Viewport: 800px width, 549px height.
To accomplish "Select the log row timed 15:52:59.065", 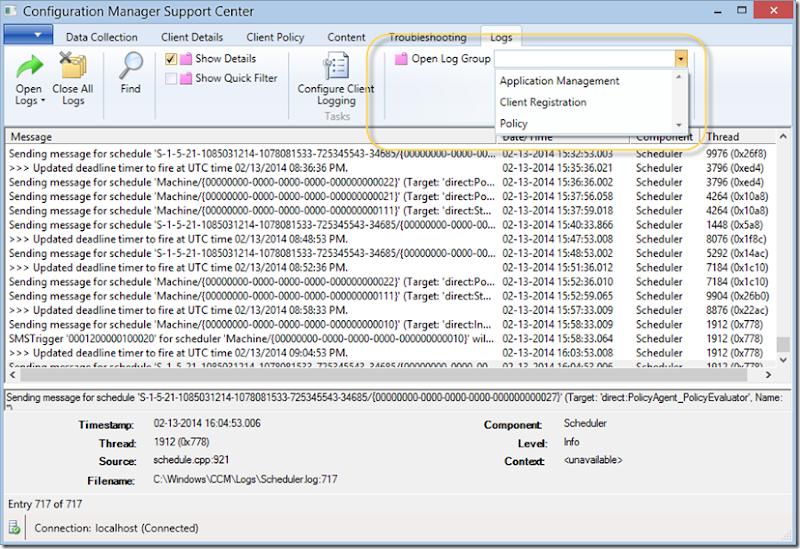I will (x=390, y=296).
